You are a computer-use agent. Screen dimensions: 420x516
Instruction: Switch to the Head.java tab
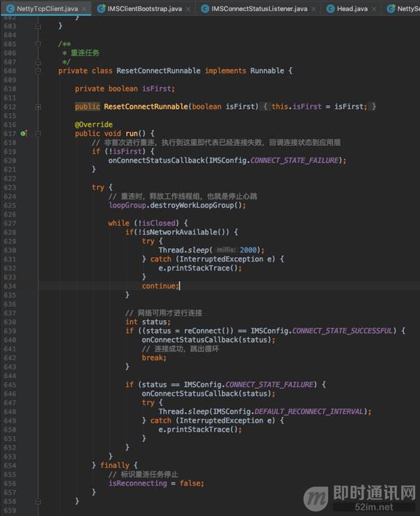(x=352, y=8)
